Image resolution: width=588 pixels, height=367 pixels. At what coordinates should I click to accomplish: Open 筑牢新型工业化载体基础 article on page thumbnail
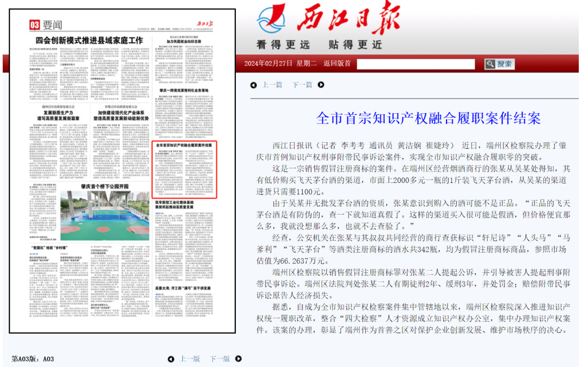(x=174, y=203)
